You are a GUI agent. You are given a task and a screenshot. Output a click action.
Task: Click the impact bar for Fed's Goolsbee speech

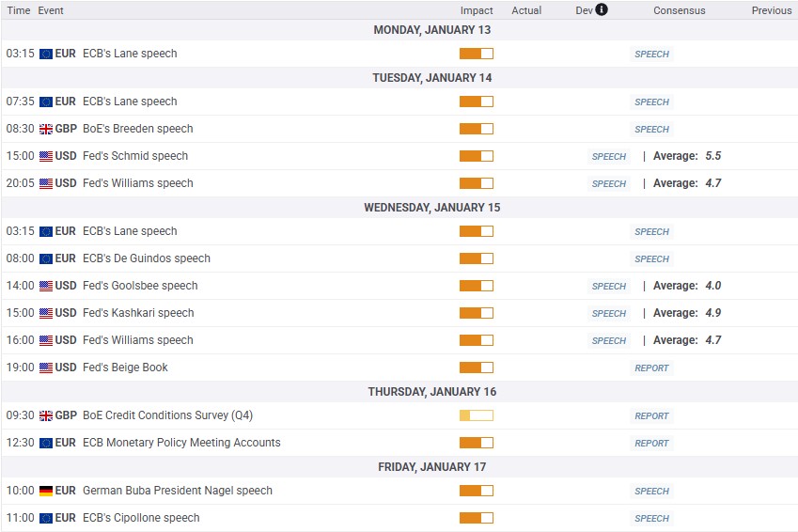coord(476,287)
